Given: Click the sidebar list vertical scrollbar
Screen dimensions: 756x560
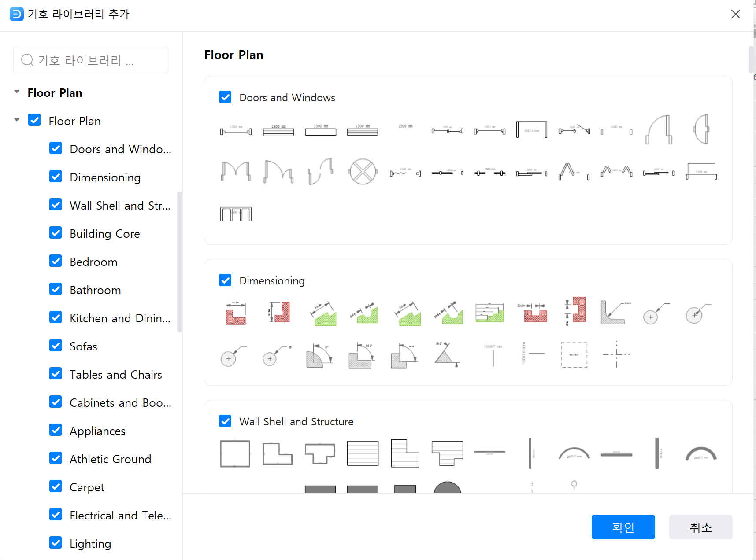Looking at the screenshot, I should point(179,262).
